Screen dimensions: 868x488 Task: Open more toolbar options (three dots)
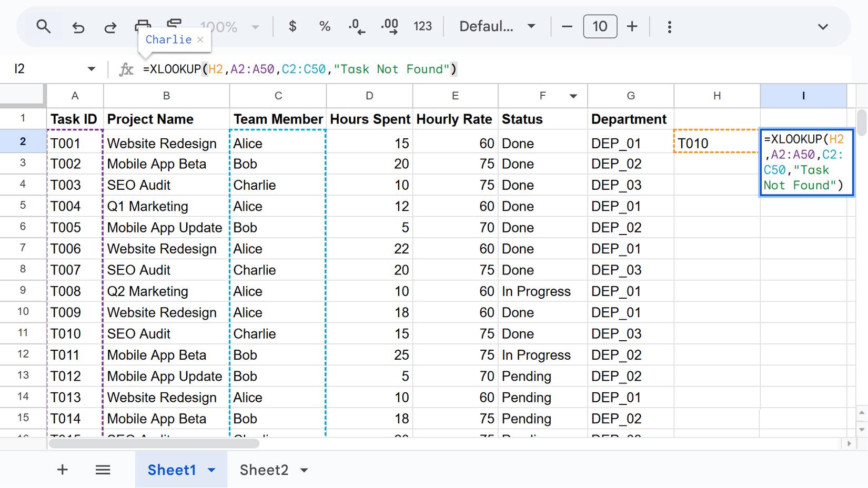coord(669,27)
